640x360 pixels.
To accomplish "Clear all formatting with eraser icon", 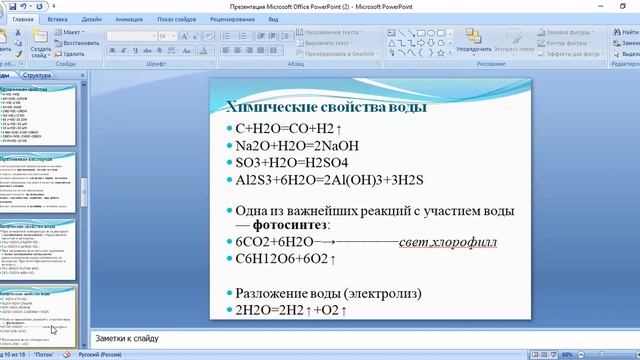I will pos(209,36).
